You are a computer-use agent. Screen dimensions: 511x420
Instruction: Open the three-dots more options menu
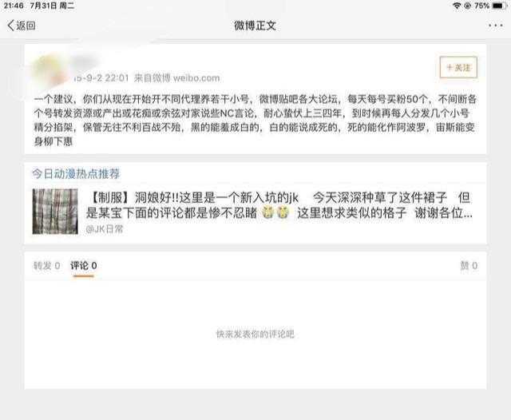(x=495, y=26)
